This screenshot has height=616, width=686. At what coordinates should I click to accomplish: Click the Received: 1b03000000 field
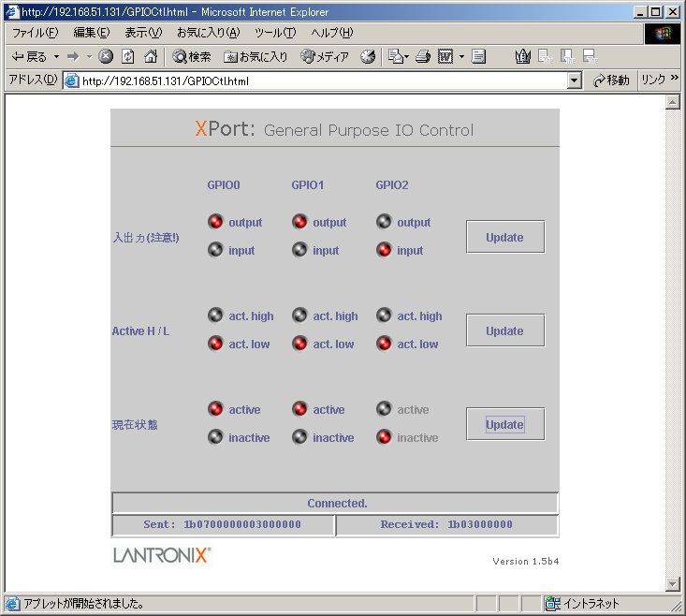pyautogui.click(x=446, y=524)
